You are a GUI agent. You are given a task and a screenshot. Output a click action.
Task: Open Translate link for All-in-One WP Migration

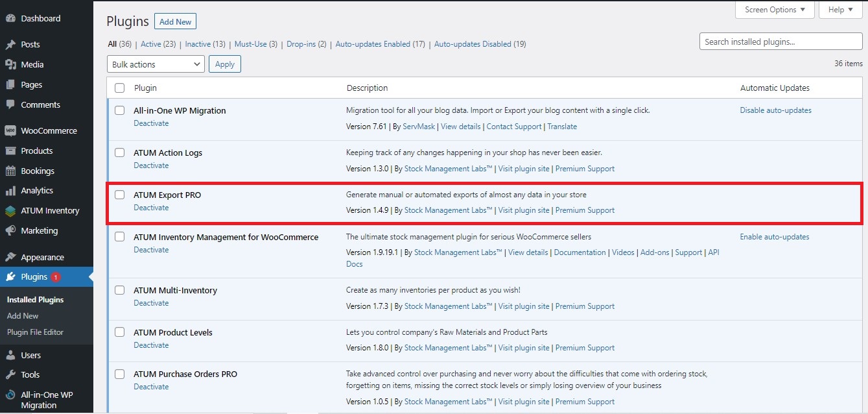pyautogui.click(x=562, y=127)
